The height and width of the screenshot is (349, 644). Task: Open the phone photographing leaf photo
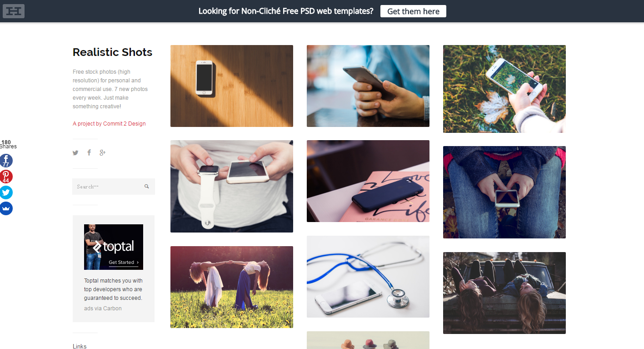(504, 89)
